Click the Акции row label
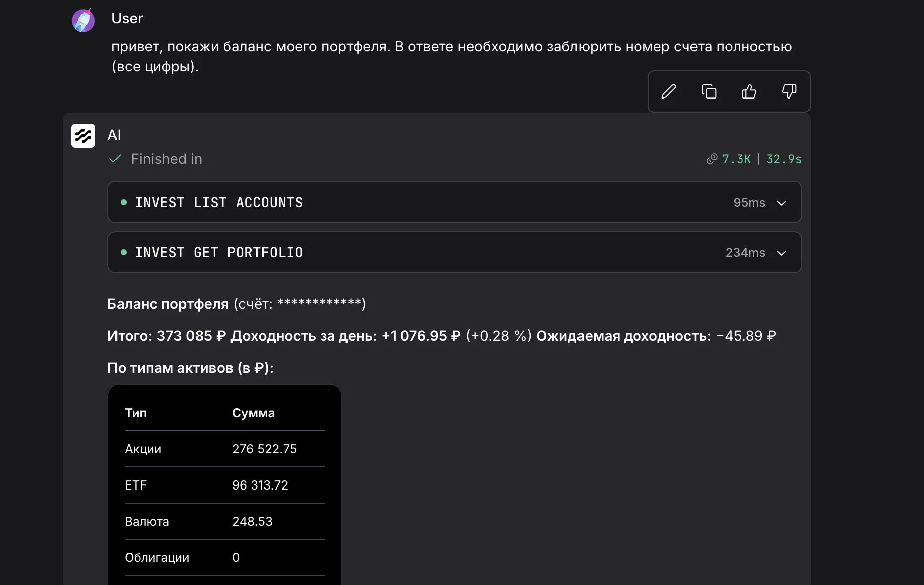This screenshot has height=585, width=924. (143, 449)
